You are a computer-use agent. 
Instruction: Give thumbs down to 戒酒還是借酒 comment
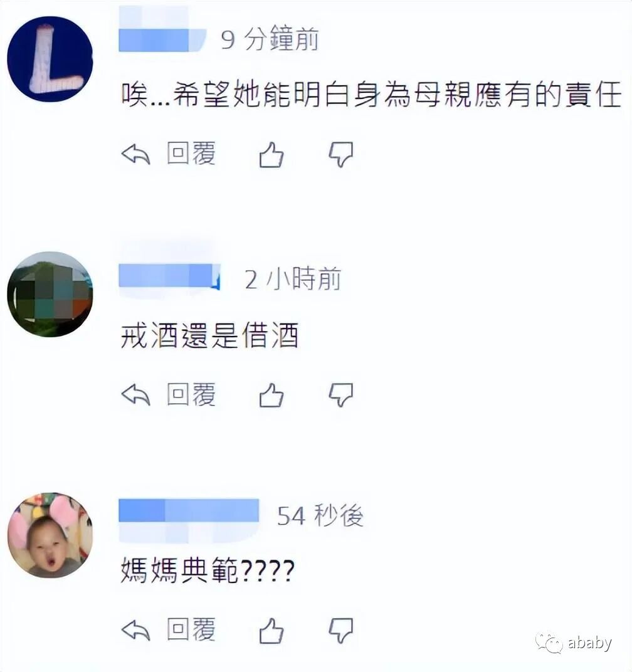(x=341, y=395)
